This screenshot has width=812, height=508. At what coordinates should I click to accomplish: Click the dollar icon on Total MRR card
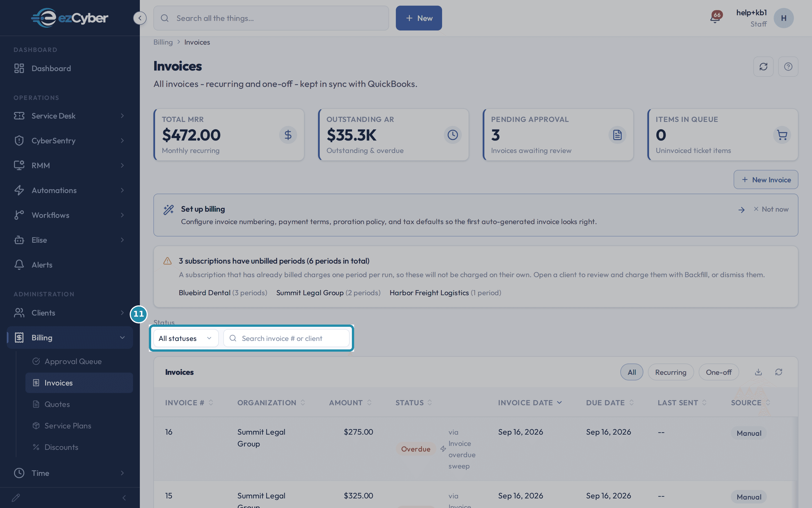[x=288, y=135]
